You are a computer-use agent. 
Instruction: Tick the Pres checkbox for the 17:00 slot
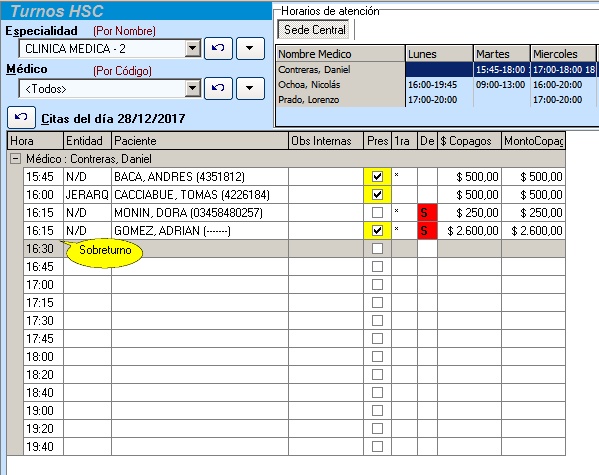(377, 284)
